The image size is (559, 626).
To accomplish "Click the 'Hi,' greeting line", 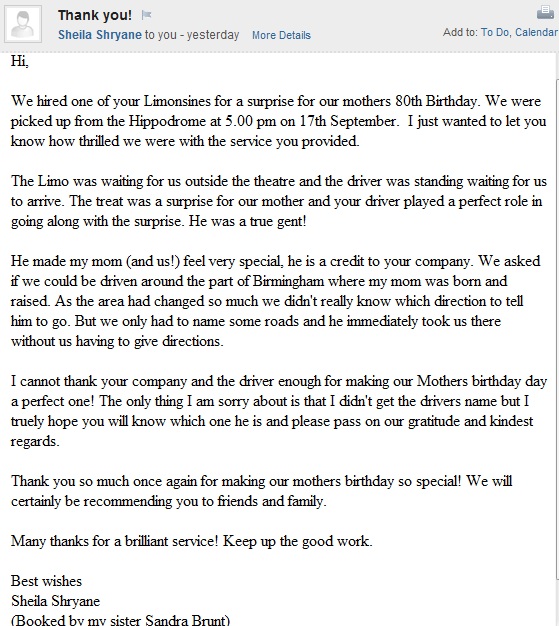I will point(20,61).
